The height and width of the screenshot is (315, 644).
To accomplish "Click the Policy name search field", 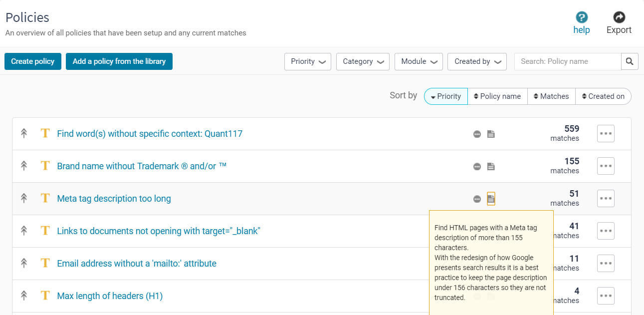I will tap(567, 61).
